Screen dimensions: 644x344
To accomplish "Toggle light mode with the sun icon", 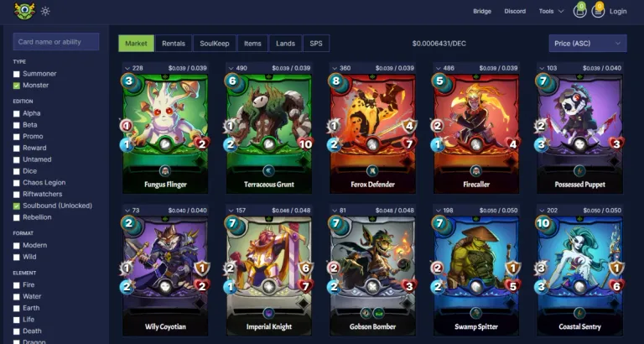I will (45, 11).
